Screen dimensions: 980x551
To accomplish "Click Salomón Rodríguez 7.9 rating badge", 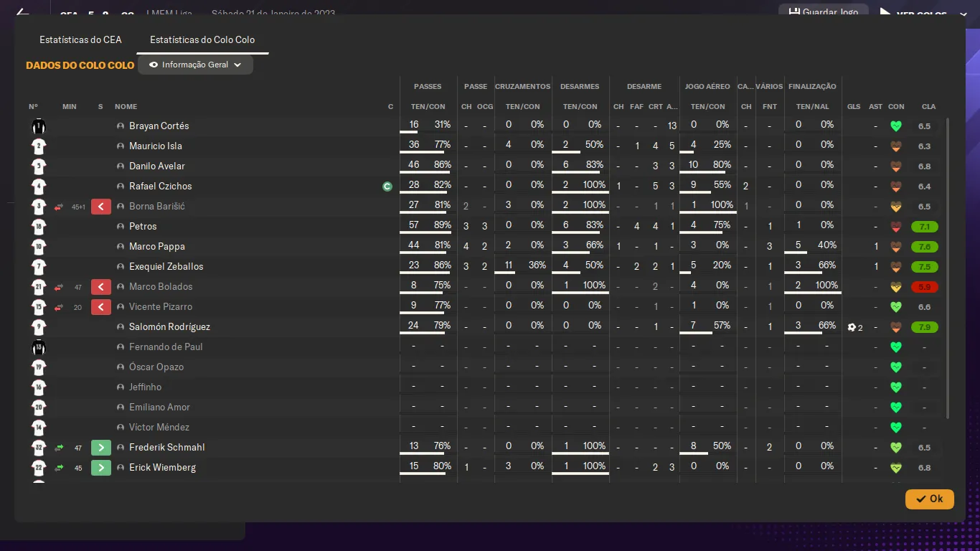I will 924,327.
